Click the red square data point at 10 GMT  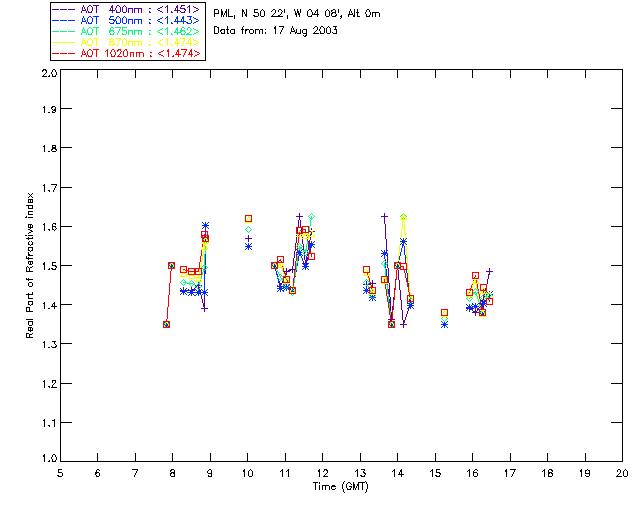pyautogui.click(x=248, y=219)
